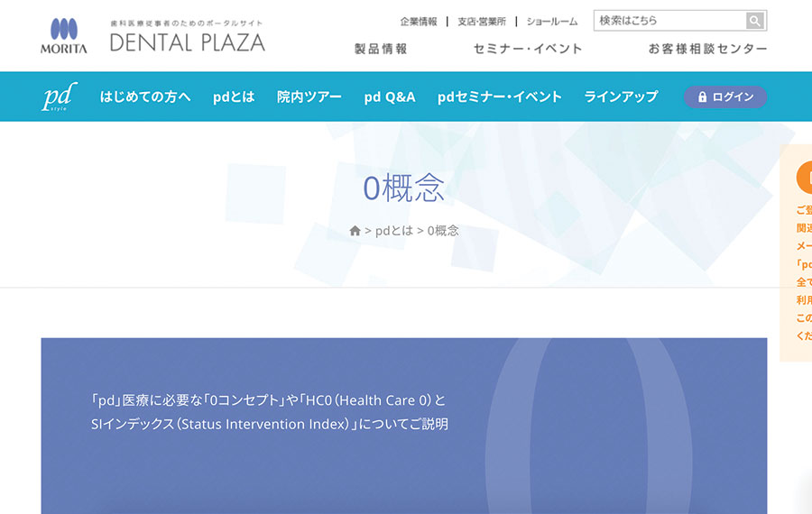Click the 0概念 page heading
The image size is (812, 514).
click(x=403, y=188)
